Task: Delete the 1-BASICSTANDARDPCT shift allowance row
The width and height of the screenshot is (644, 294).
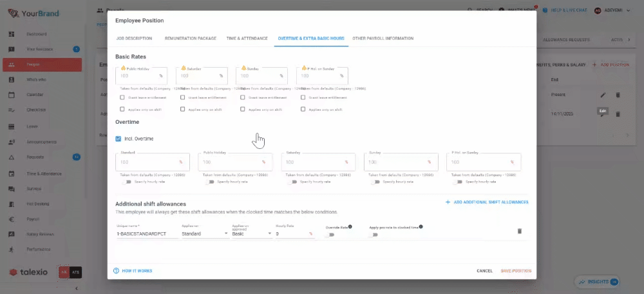Action: pos(520,231)
